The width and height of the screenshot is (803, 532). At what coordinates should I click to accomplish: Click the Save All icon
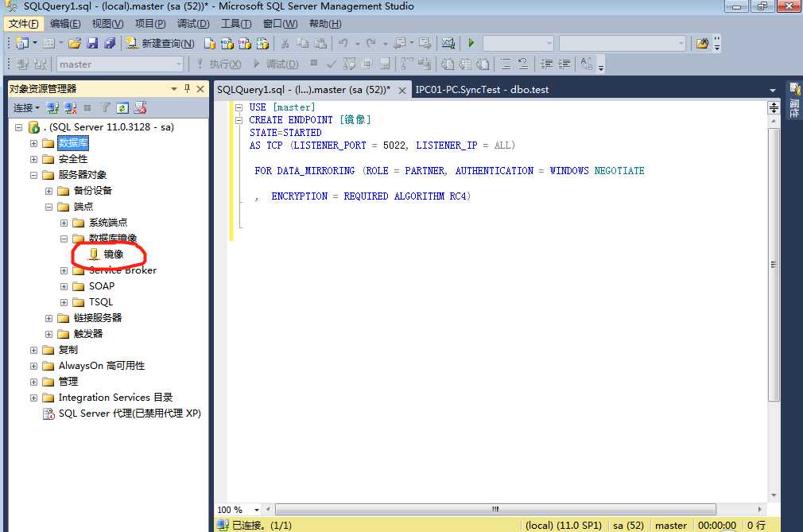110,44
